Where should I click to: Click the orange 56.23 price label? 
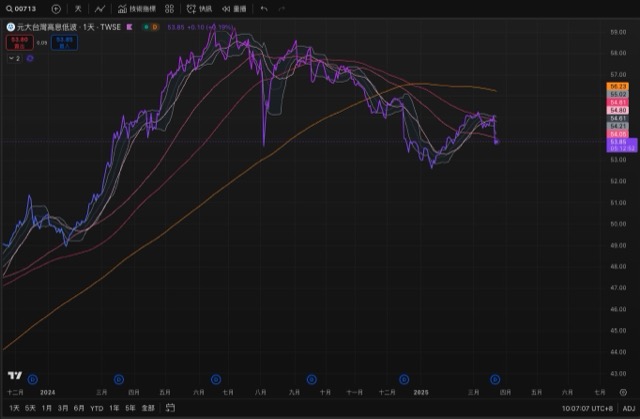click(618, 86)
